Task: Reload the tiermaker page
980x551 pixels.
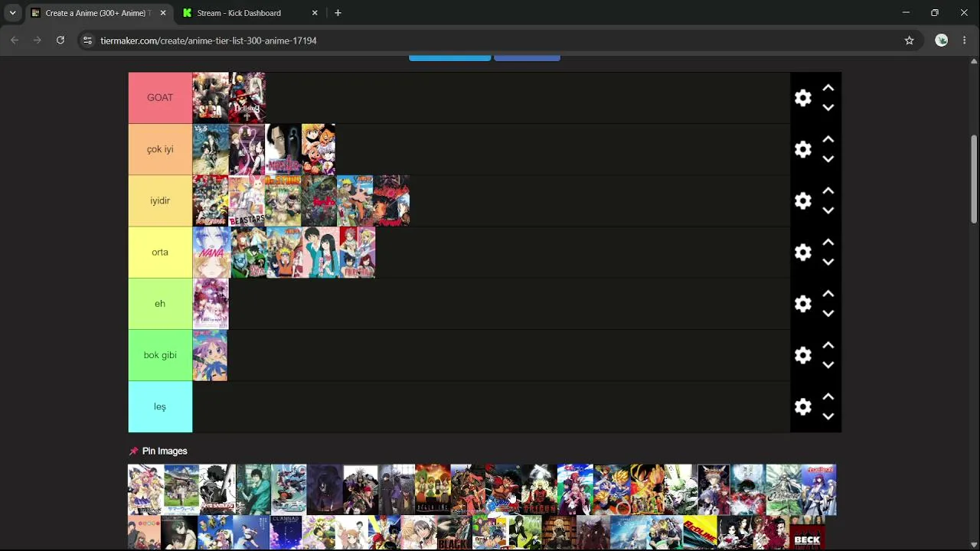Action: click(x=60, y=41)
